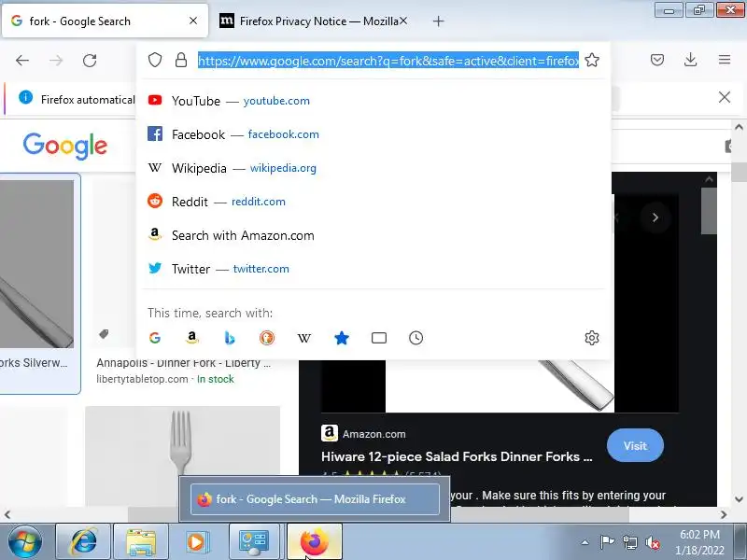The height and width of the screenshot is (560, 747).
Task: Search this time with Wikipedia icon
Action: tap(304, 338)
